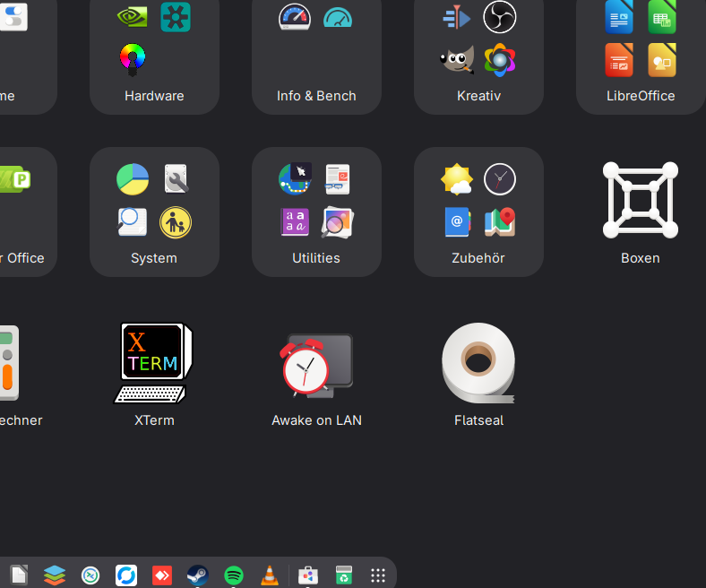Image resolution: width=706 pixels, height=588 pixels.
Task: Open the Trash from the dock
Action: 343,575
